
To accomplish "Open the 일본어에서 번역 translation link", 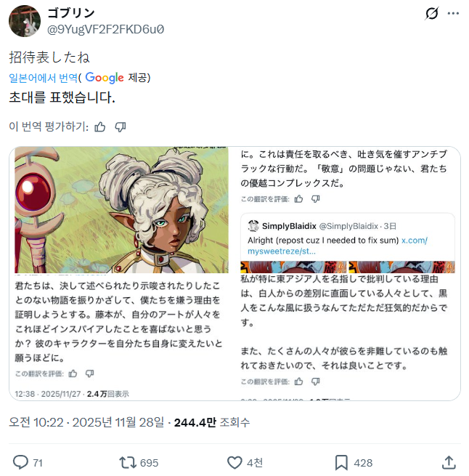I will [44, 78].
